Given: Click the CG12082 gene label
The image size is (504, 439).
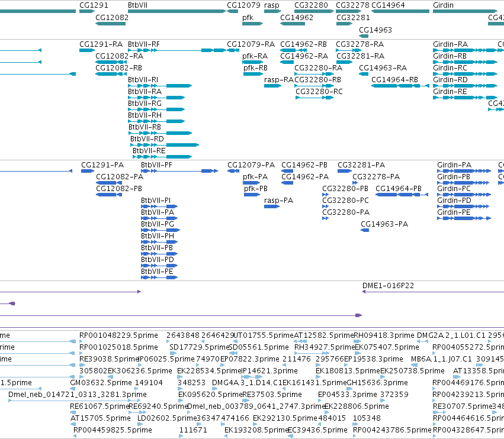Looking at the screenshot, I should coord(112,17).
